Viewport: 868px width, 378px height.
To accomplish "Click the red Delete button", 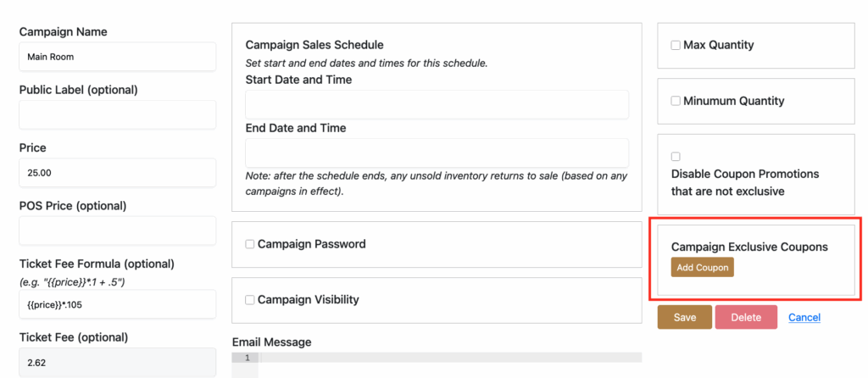I will click(746, 318).
